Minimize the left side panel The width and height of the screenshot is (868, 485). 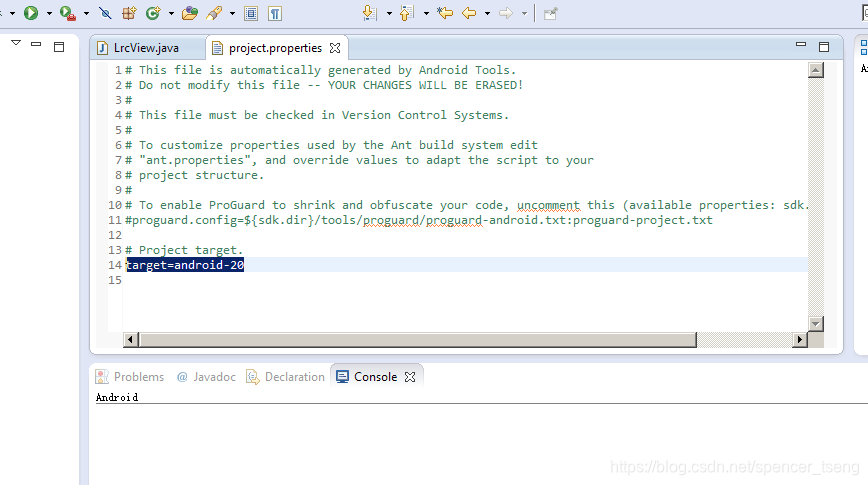36,44
